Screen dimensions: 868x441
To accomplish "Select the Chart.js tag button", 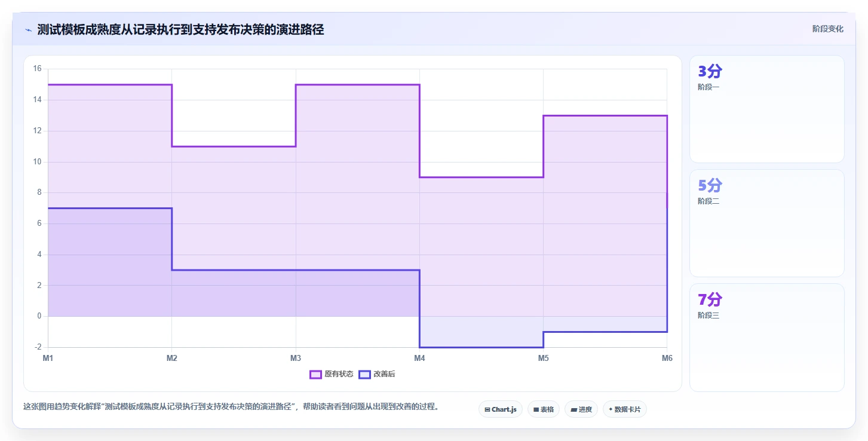I will click(501, 409).
